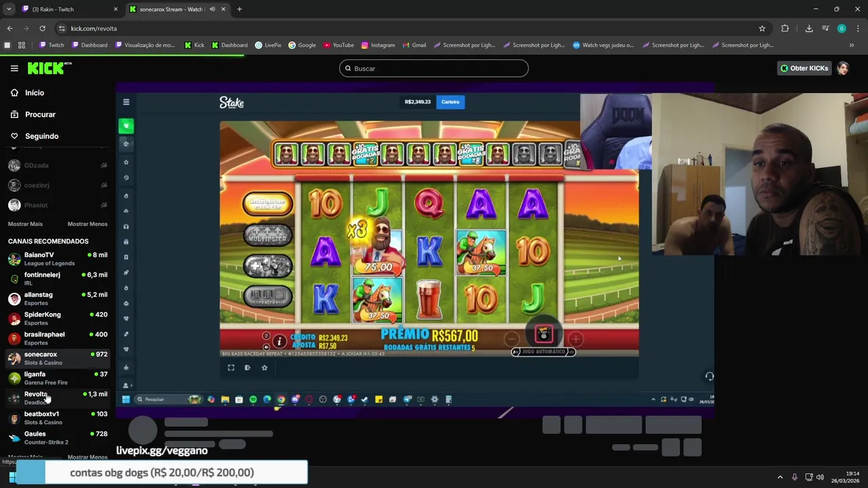Open Procurar in the sidebar
Image resolution: width=868 pixels, height=488 pixels.
click(40, 115)
